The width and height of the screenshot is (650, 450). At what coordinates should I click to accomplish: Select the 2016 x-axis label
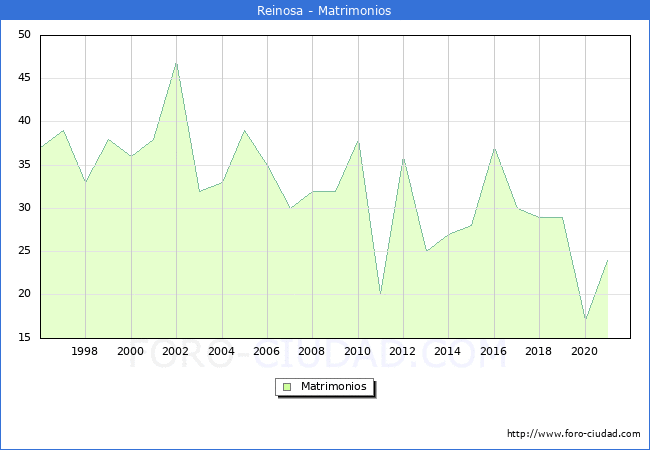493,351
